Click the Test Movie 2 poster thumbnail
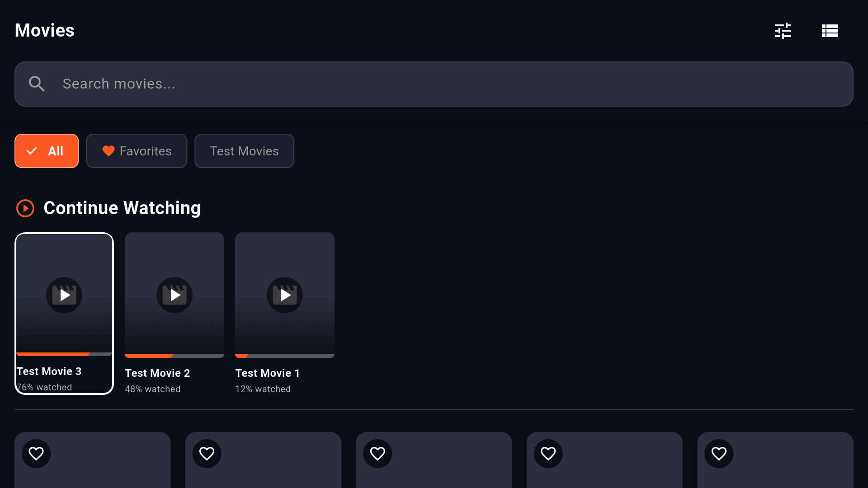 tap(175, 295)
